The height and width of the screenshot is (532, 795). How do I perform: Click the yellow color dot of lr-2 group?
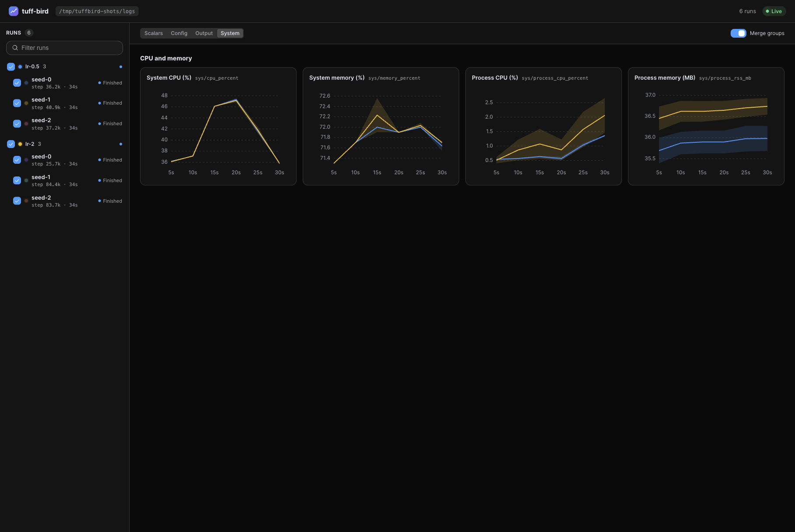point(20,144)
